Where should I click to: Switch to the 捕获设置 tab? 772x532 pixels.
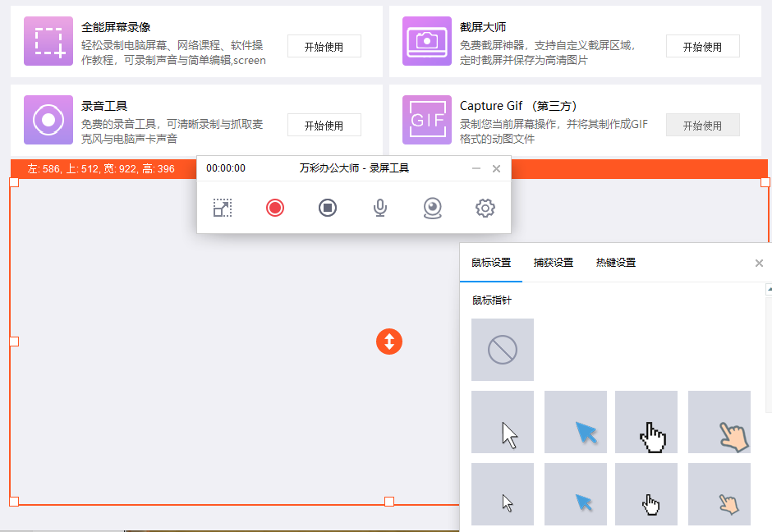[555, 262]
